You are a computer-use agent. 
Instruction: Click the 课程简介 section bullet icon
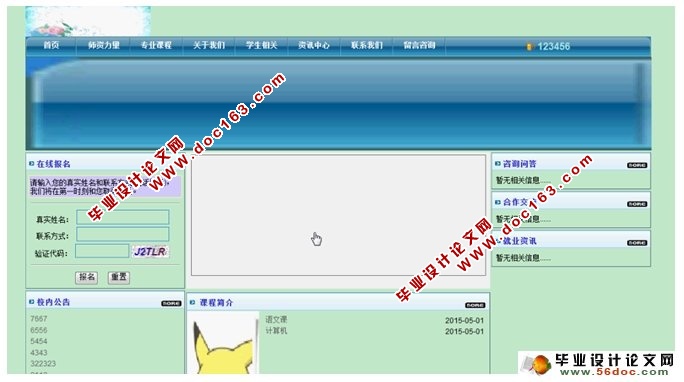click(x=192, y=302)
